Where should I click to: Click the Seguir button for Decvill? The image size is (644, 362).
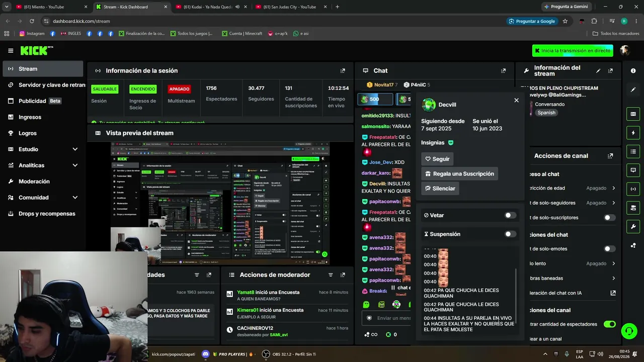coord(437,159)
